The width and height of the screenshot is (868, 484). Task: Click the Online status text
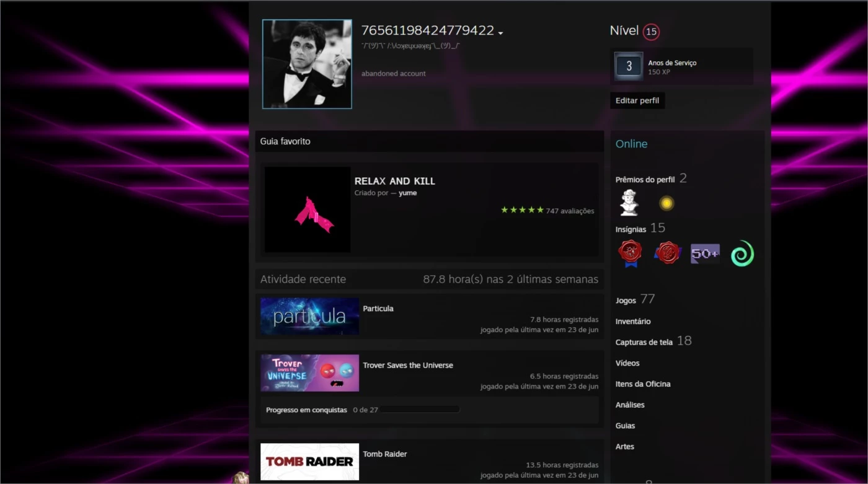click(631, 144)
